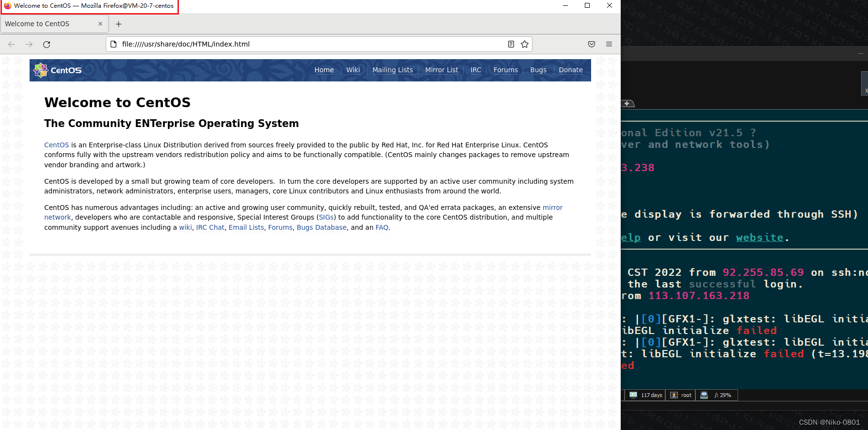
Task: Click the 117 days uptime status item
Action: click(x=646, y=395)
